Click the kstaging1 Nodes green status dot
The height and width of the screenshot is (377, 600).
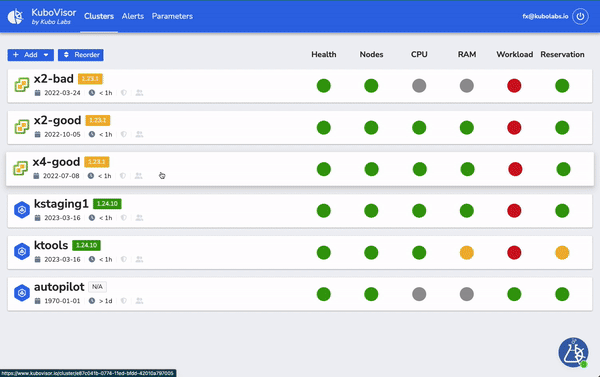[x=371, y=211]
